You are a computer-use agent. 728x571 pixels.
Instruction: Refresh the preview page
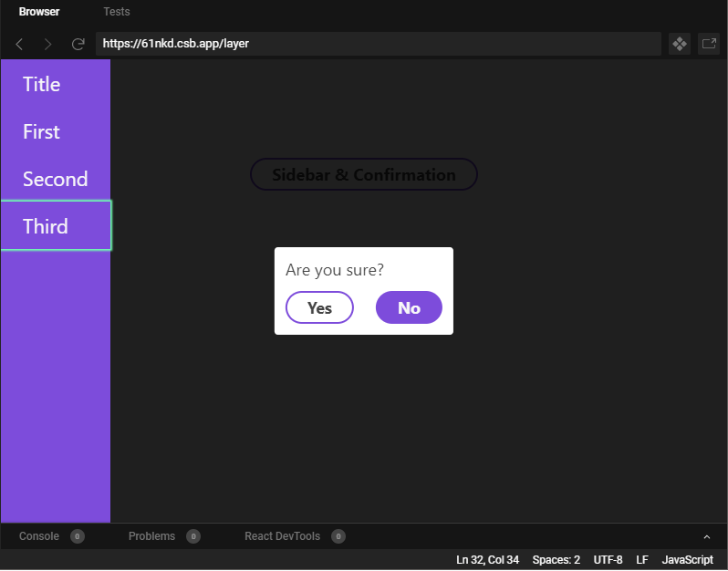point(78,44)
